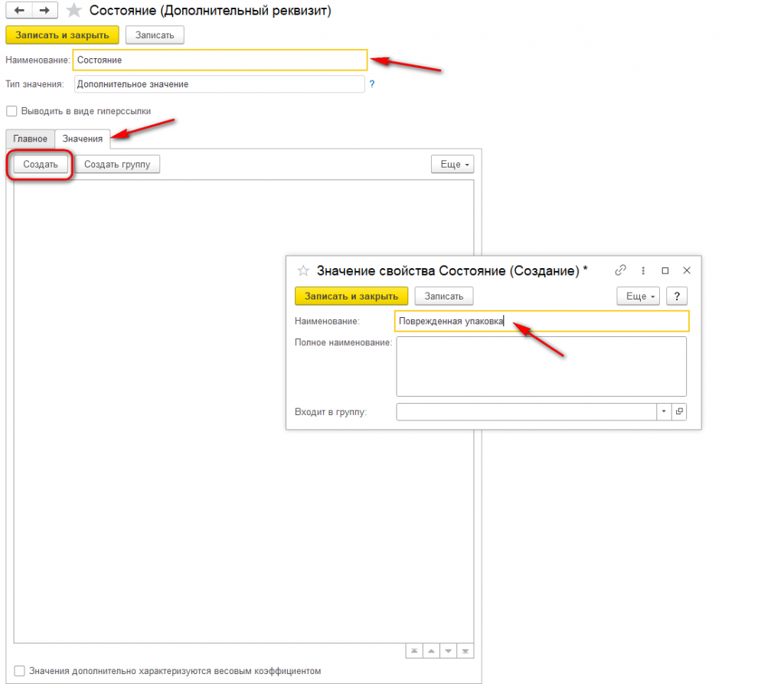Screen dimensions: 784x684
Task: Move list item to the very bottom
Action: pyautogui.click(x=465, y=651)
